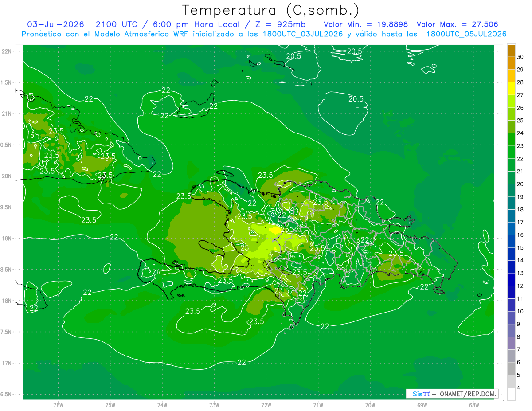Click 'Valor Min. = 19.8898' text
Image resolution: width=532 pixels, height=411 pixels.
point(366,24)
